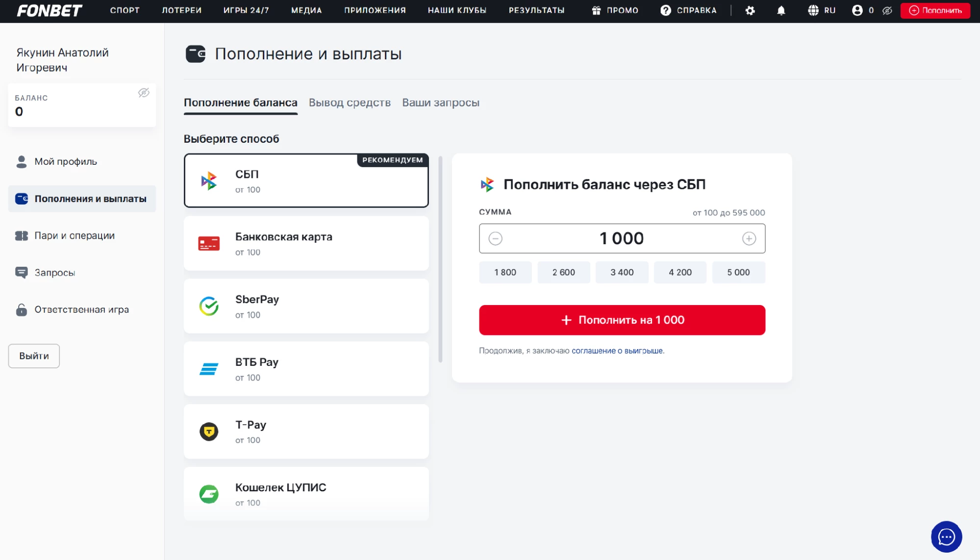Open соглашение о выигрыше link
This screenshot has width=980, height=560.
(617, 351)
